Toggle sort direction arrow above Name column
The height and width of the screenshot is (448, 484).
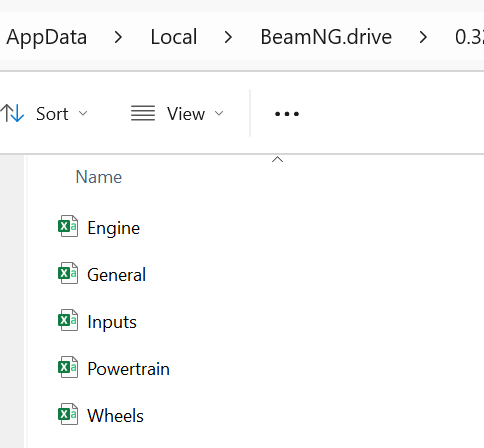pyautogui.click(x=277, y=160)
